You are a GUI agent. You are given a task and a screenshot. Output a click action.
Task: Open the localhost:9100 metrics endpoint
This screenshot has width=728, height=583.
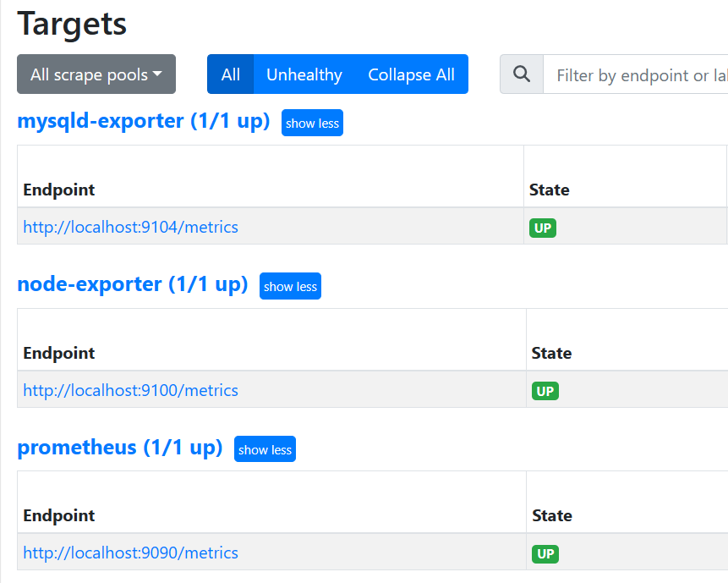pyautogui.click(x=130, y=390)
